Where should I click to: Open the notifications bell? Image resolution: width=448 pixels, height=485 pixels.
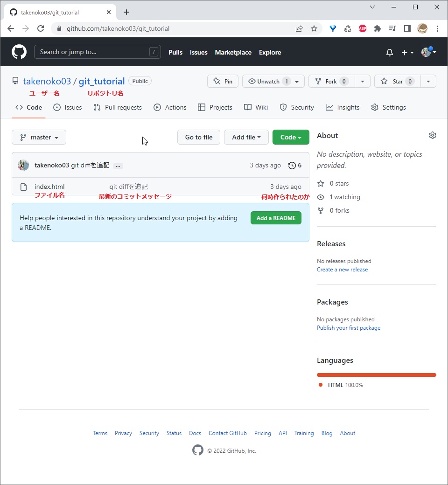pos(390,53)
